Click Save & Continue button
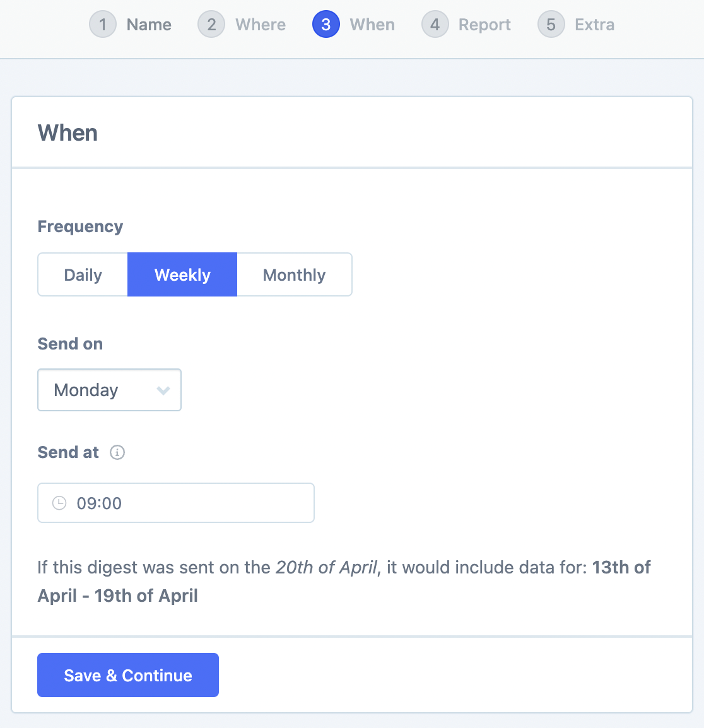704x728 pixels. 128,675
